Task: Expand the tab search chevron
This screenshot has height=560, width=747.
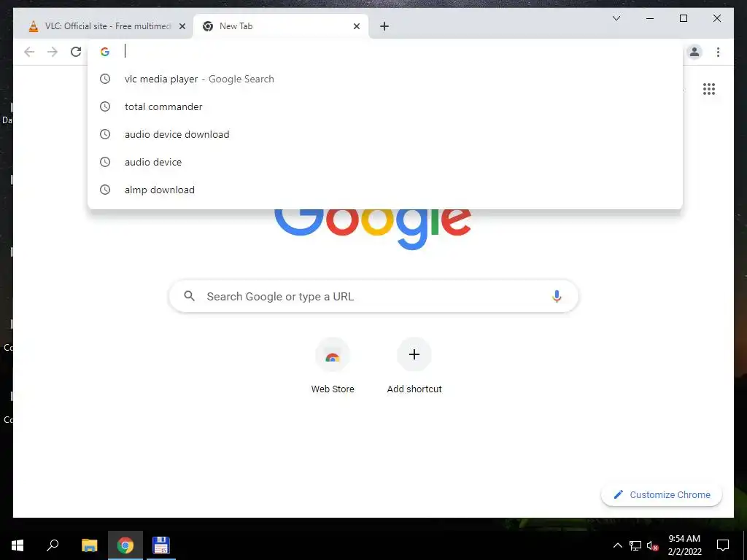Action: click(x=616, y=18)
